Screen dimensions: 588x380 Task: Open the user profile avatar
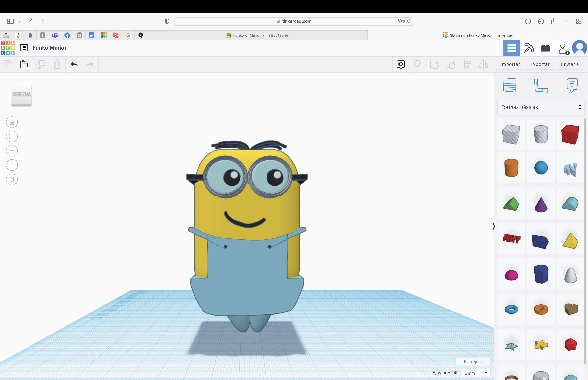pyautogui.click(x=580, y=48)
